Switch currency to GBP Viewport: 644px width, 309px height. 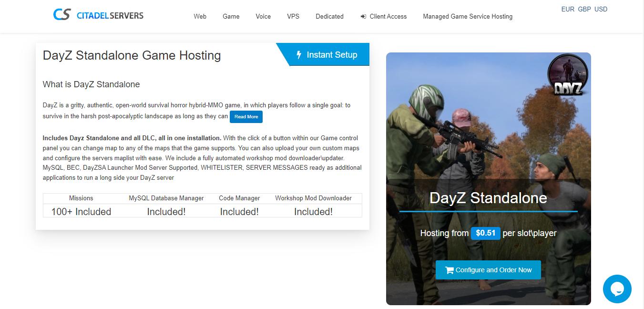[584, 9]
